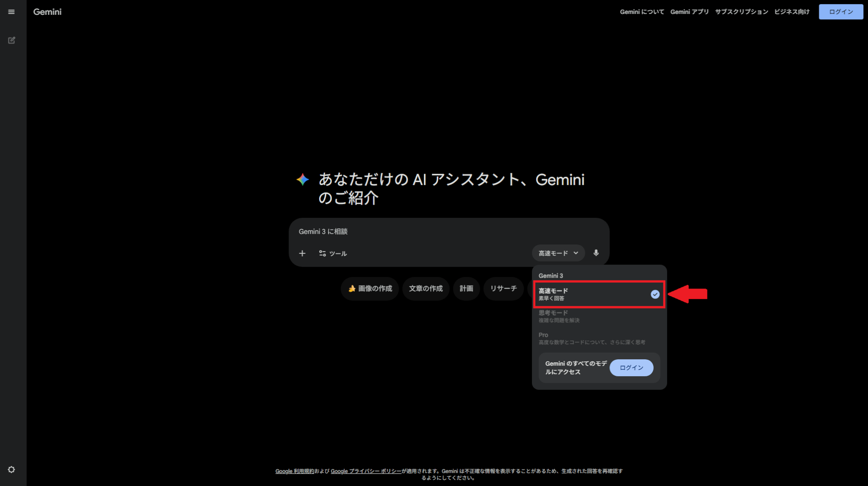The width and height of the screenshot is (868, 486).
Task: Open Gemini について in top navigation
Action: click(642, 12)
